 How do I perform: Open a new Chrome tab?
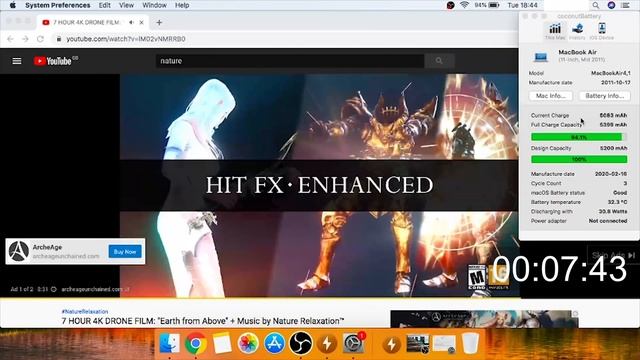coord(159,22)
